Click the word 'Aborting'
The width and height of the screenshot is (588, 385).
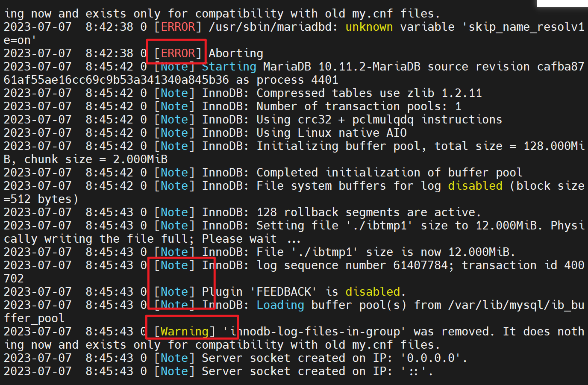click(235, 53)
